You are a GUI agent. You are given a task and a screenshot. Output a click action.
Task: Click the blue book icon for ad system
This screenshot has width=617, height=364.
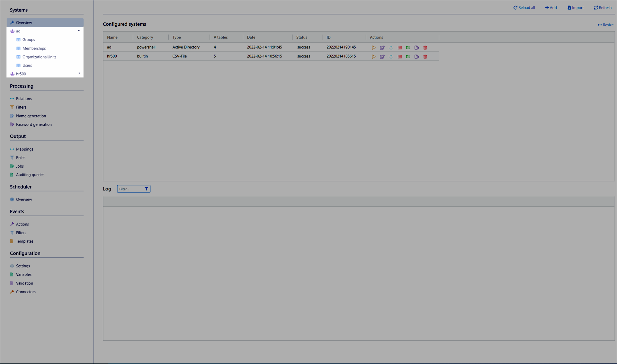click(x=391, y=48)
